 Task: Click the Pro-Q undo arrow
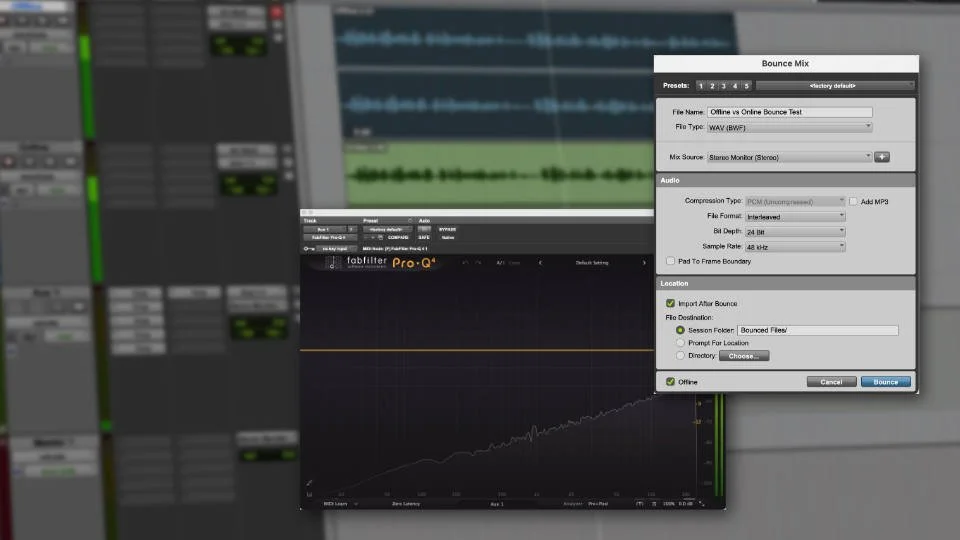click(x=465, y=263)
